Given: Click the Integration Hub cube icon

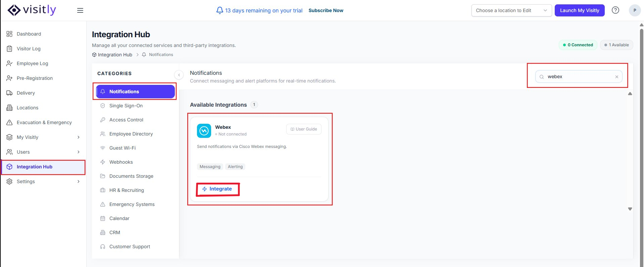Looking at the screenshot, I should 9,167.
